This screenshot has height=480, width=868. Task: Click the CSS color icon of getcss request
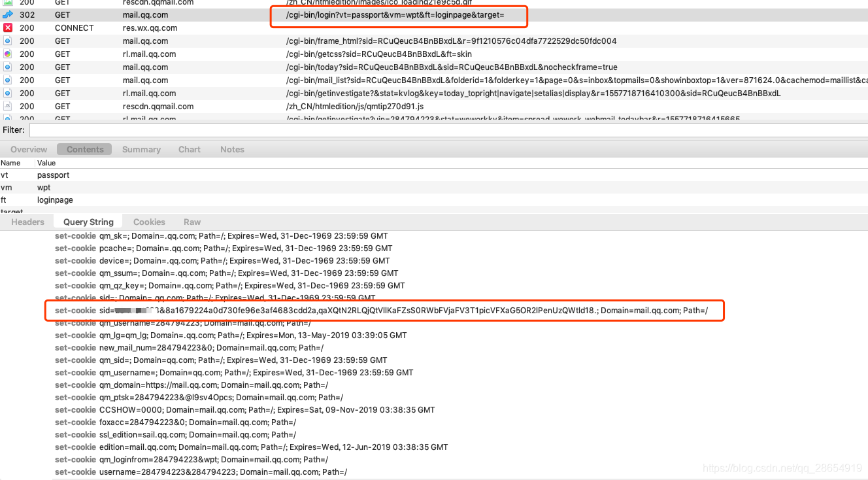pyautogui.click(x=8, y=54)
